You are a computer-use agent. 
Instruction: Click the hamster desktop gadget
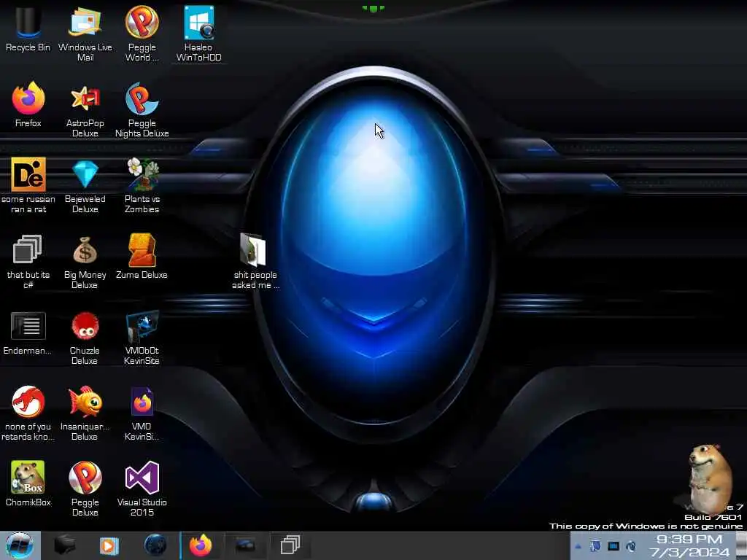click(x=710, y=479)
